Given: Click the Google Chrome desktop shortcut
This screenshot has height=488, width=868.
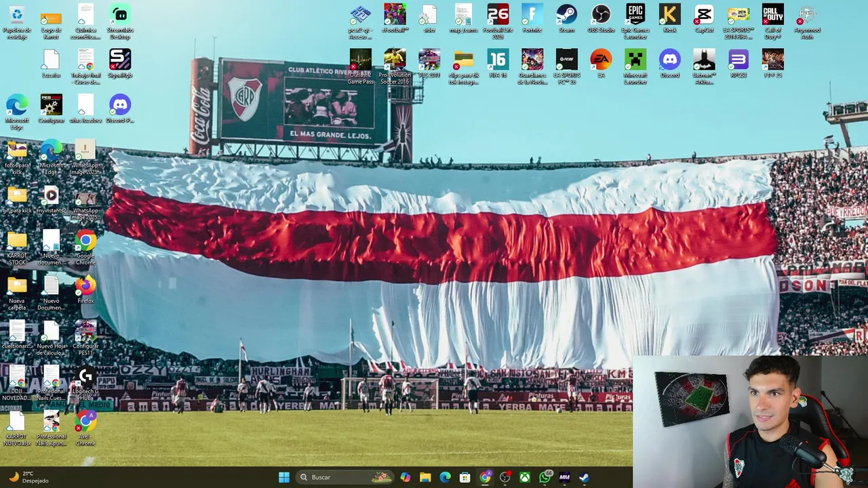Looking at the screenshot, I should coord(85,247).
